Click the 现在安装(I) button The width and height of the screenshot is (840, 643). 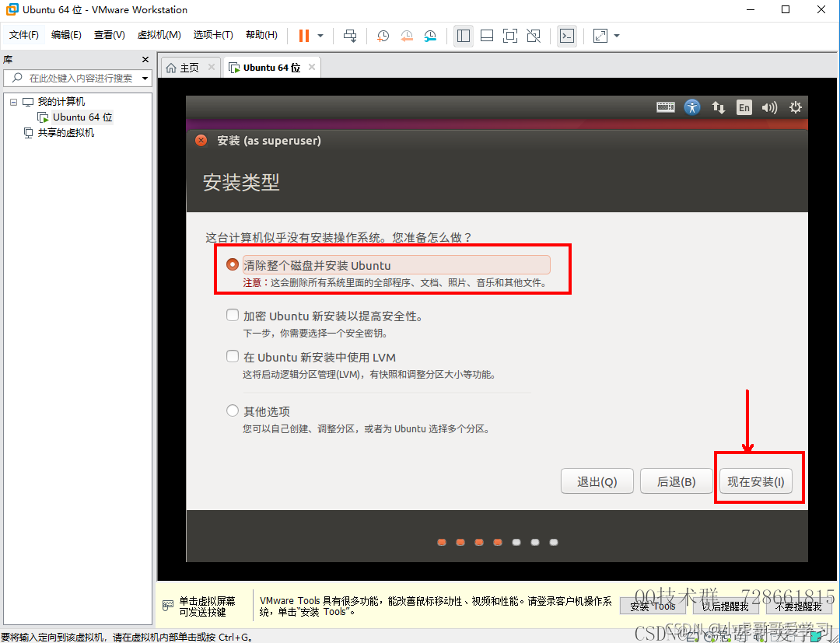tap(755, 481)
